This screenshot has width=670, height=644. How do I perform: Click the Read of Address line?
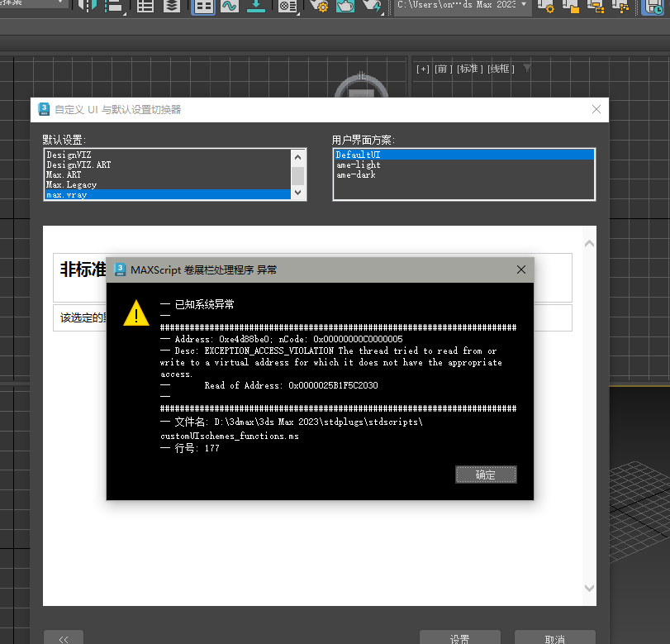tap(291, 385)
